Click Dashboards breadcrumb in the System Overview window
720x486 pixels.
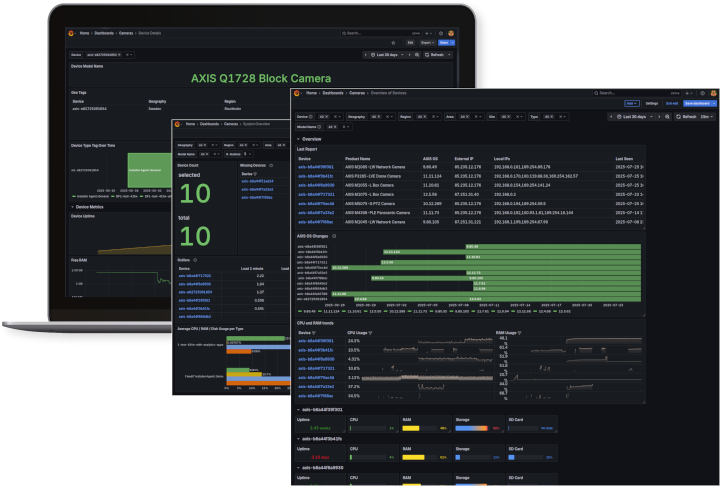coord(209,124)
